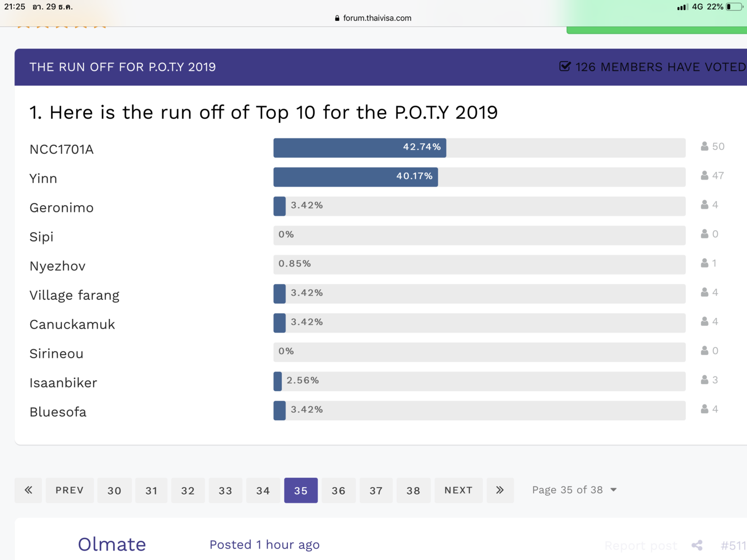Select page 30 in pagination
Viewport: 747px width, 560px height.
(x=114, y=490)
